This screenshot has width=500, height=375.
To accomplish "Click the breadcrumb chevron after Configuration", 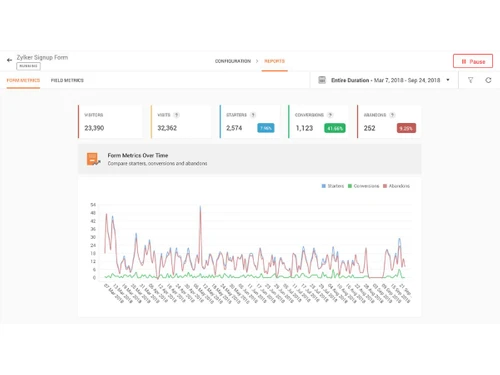I will (257, 61).
